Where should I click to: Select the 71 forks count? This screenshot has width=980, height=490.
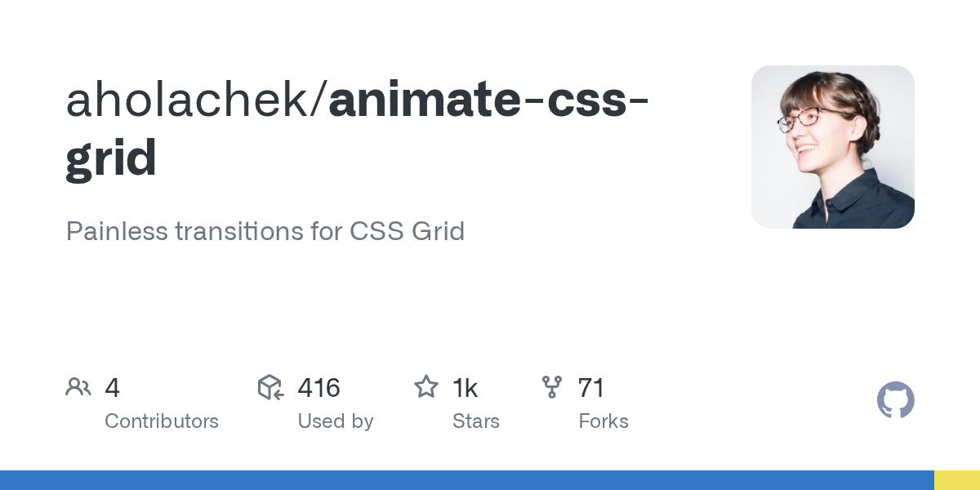[591, 388]
